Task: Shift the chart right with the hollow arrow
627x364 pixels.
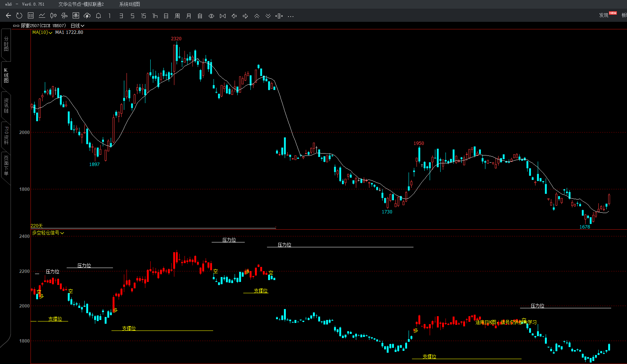Action: pos(245,16)
